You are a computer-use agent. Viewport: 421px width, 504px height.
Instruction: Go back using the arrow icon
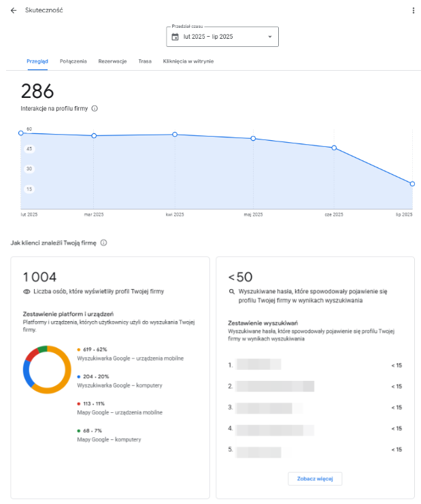(x=14, y=11)
